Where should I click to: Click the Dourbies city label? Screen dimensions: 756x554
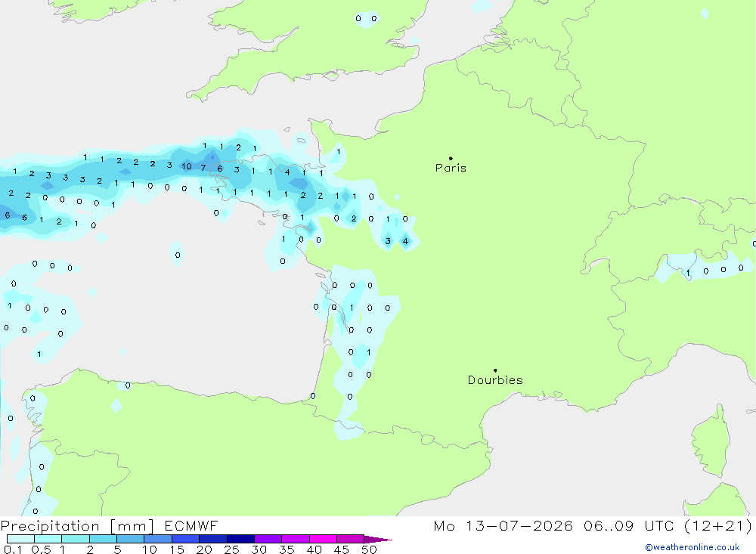click(x=495, y=380)
